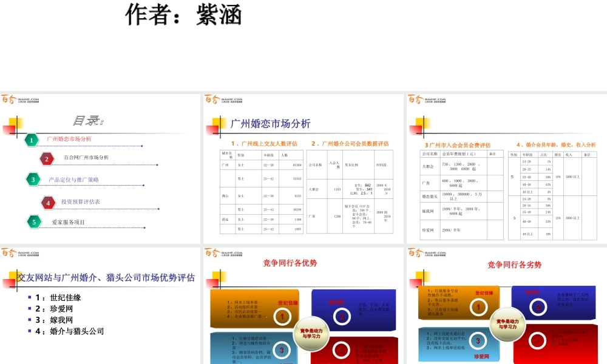Click circle 4 on the 各劣势 slide
The height and width of the screenshot is (364, 607).
(537, 341)
